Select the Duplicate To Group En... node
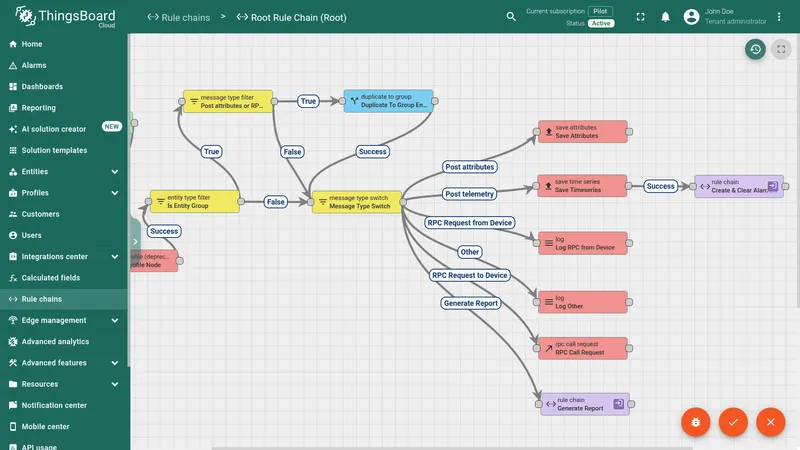 tap(388, 101)
